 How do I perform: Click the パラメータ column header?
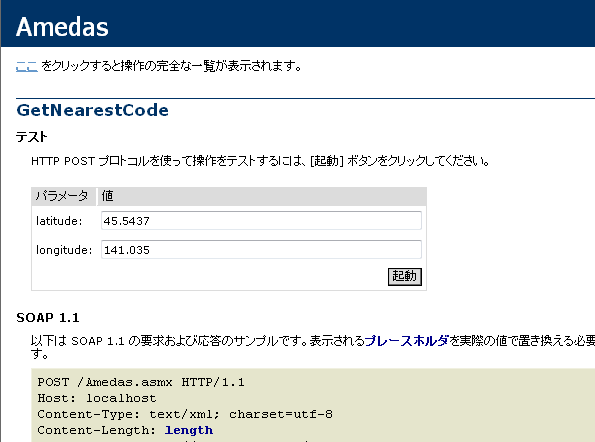click(x=63, y=196)
